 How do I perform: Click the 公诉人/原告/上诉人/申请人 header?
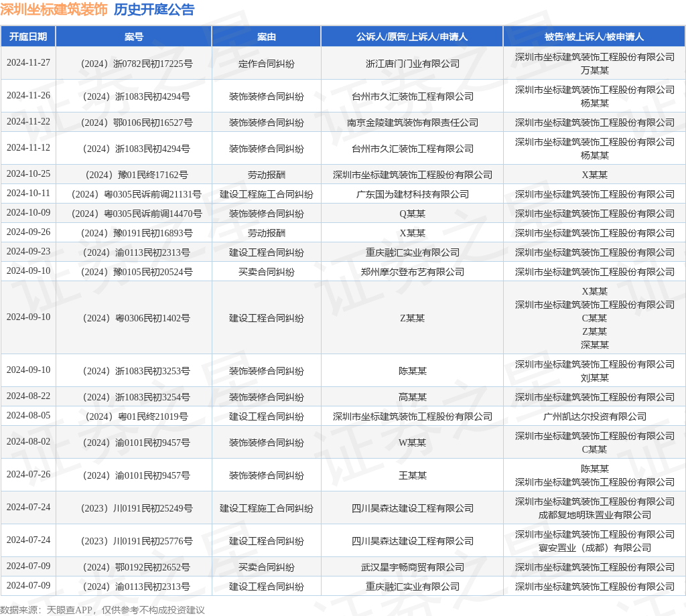click(x=411, y=37)
